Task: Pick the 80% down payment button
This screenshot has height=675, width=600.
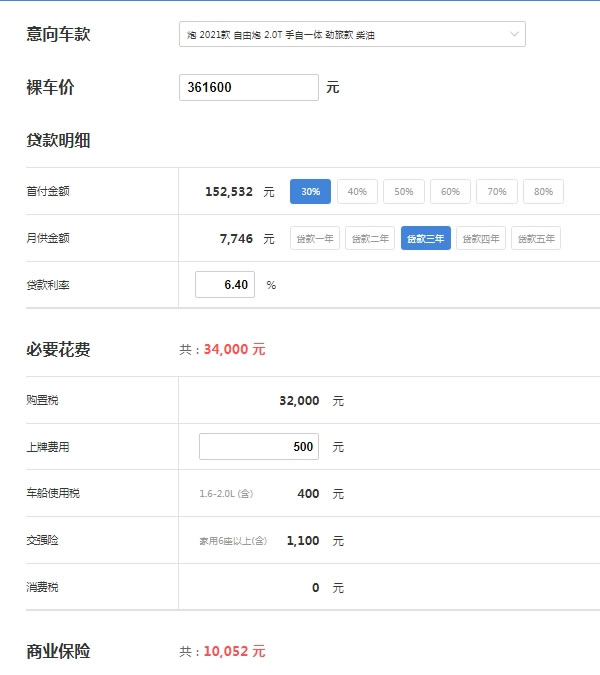Action: tap(543, 192)
